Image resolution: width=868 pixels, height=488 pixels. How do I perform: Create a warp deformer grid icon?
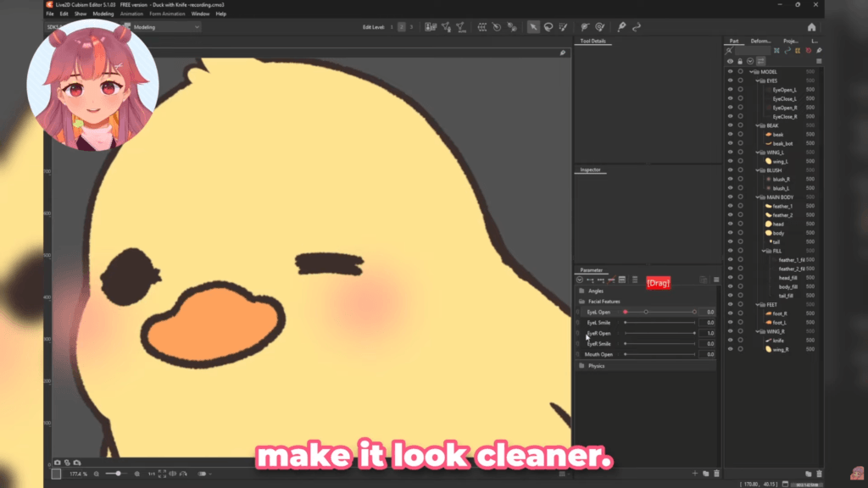click(x=482, y=27)
